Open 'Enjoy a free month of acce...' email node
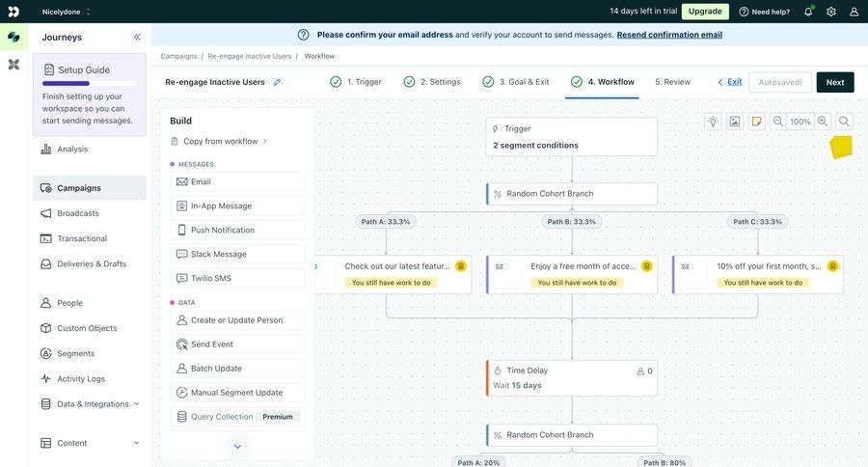The height and width of the screenshot is (467, 868). (571, 274)
